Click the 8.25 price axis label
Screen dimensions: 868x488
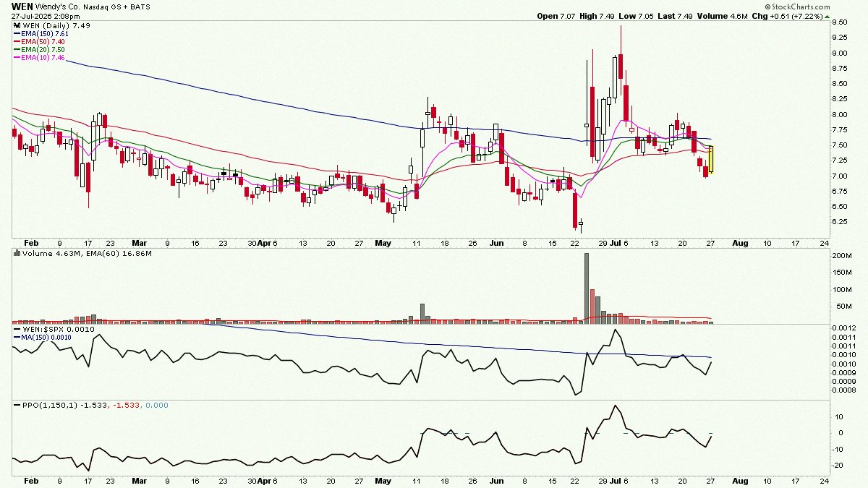point(840,100)
